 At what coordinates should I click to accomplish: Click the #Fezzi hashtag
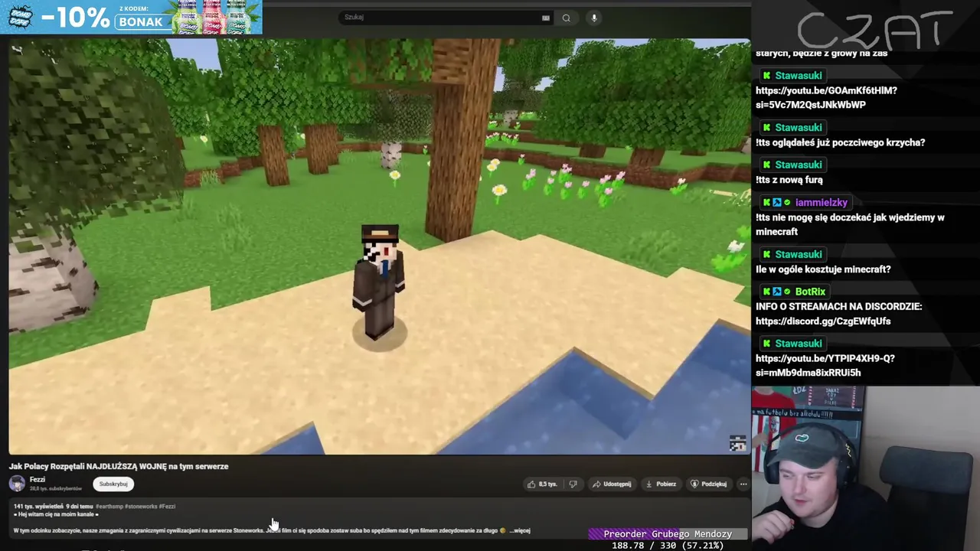tap(167, 507)
